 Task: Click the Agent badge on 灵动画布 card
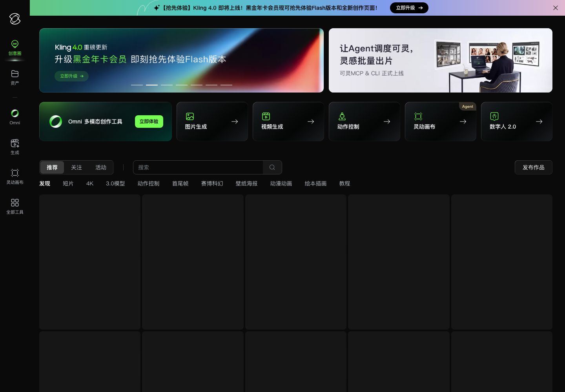tap(467, 107)
